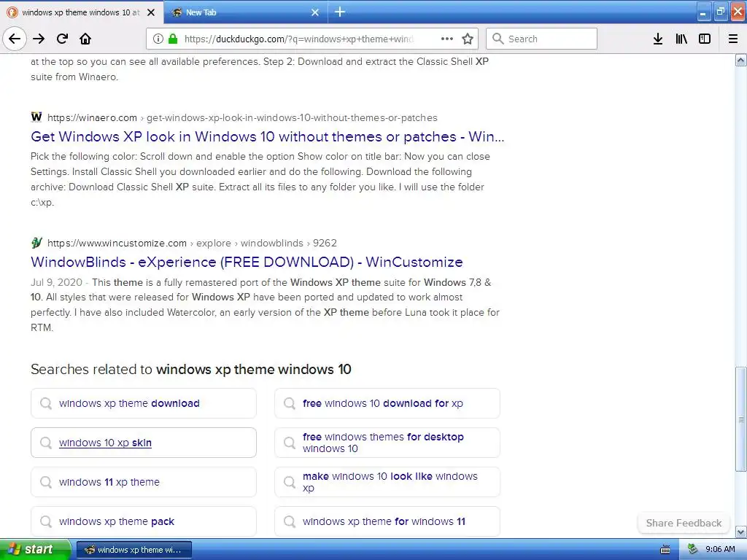747x560 pixels.
Task: Search free windows themes for desktop windows 10
Action: pos(387,443)
